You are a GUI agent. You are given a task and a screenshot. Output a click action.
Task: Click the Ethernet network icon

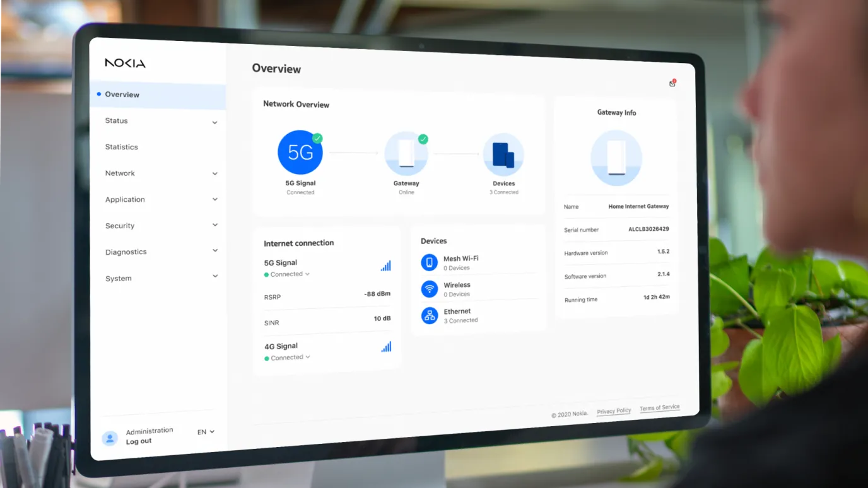point(430,315)
